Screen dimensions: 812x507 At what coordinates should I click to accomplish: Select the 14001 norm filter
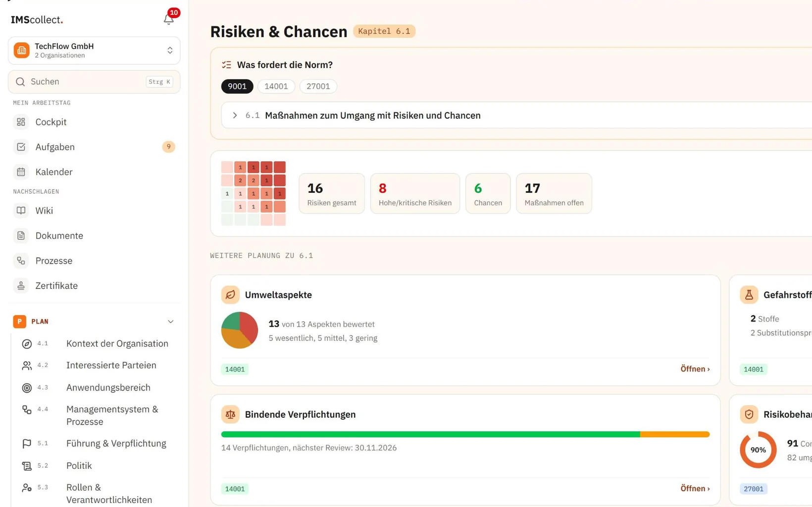tap(276, 86)
